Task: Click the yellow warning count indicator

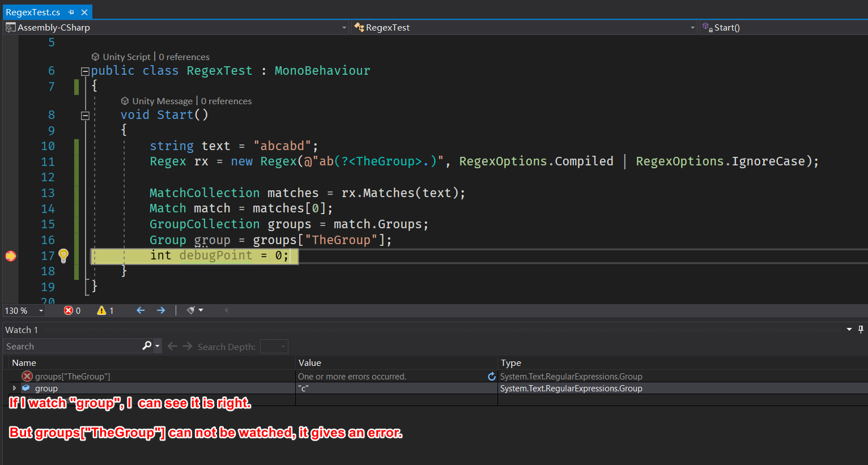Action: [x=105, y=310]
